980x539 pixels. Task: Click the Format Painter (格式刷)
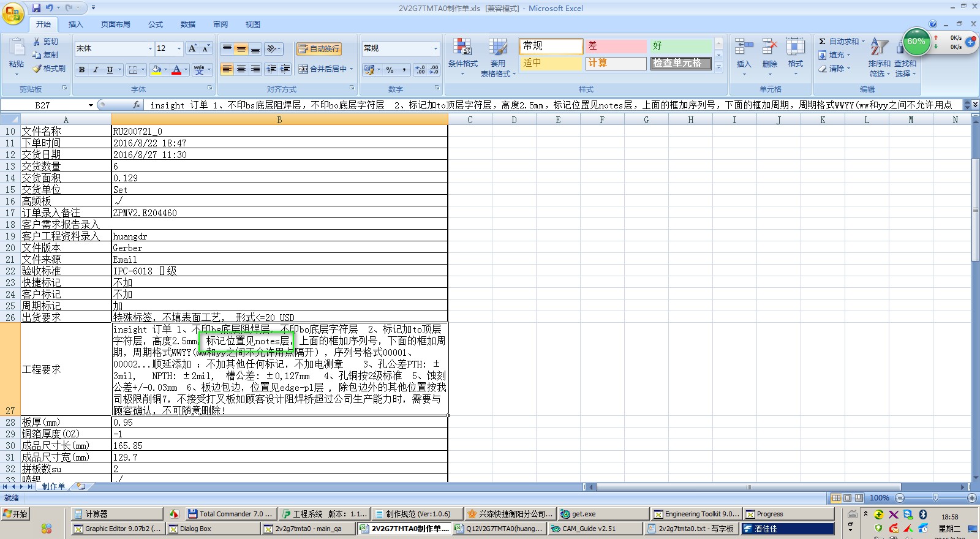point(49,69)
